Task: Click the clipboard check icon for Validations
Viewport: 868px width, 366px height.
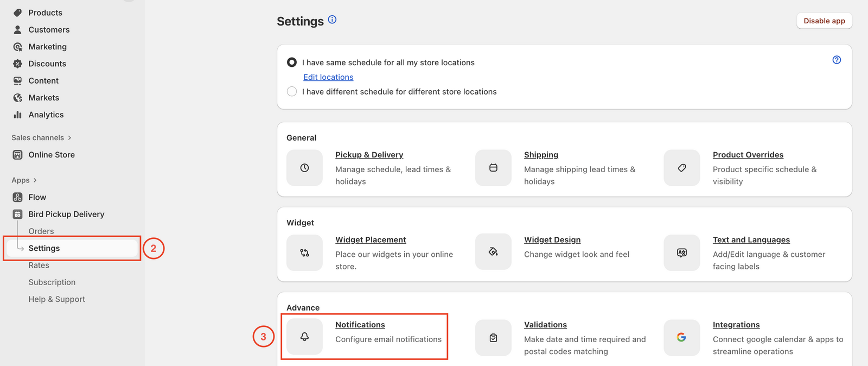Action: coord(493,338)
